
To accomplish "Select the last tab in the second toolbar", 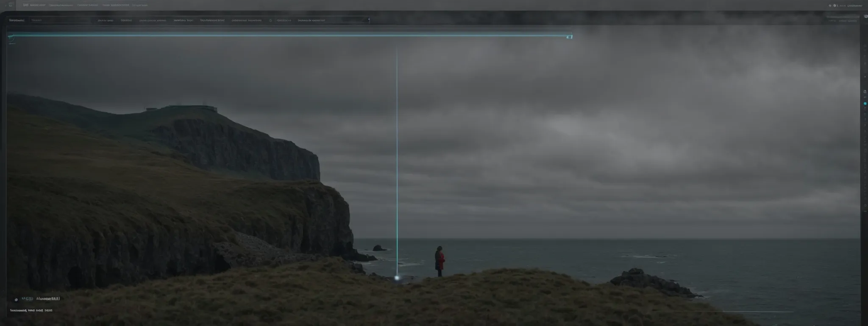I will 311,20.
